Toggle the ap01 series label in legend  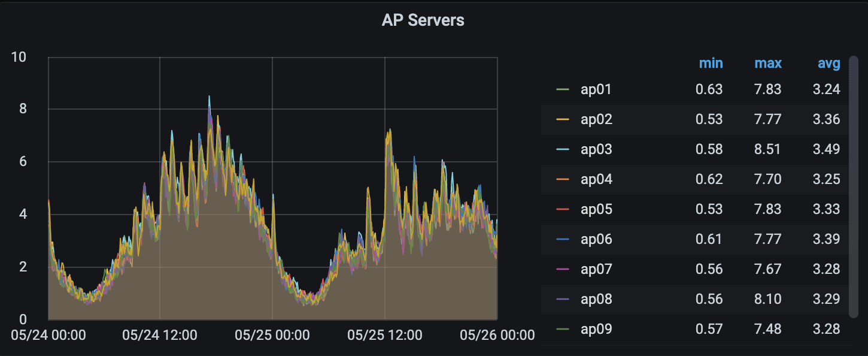tap(596, 89)
